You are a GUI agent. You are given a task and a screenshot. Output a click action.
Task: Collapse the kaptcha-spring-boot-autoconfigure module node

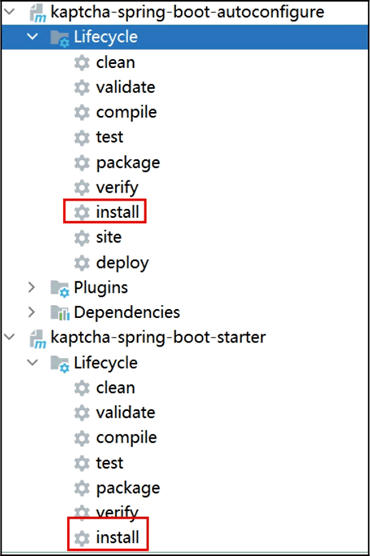click(x=10, y=11)
